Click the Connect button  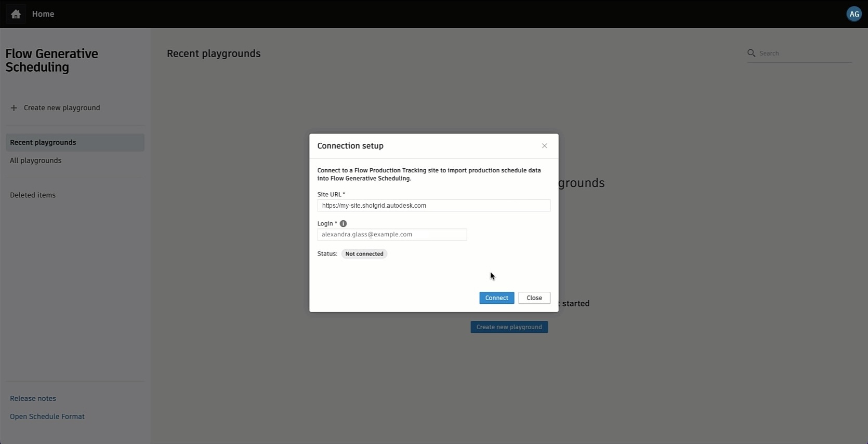496,298
